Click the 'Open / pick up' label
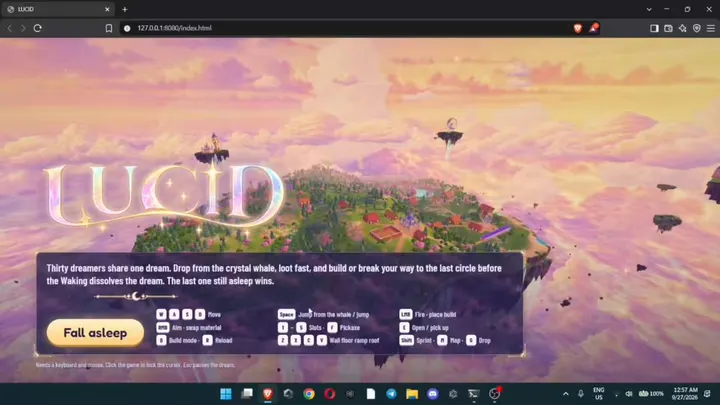The width and height of the screenshot is (720, 405). [x=430, y=327]
